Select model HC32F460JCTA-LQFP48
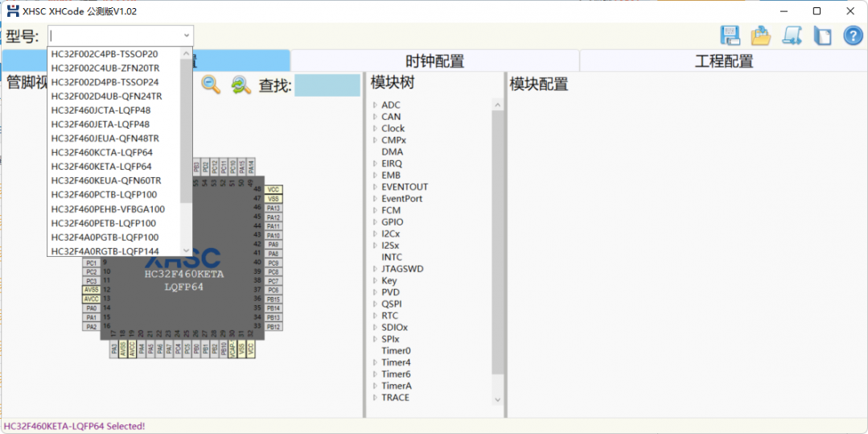This screenshot has width=868, height=434. pos(101,110)
